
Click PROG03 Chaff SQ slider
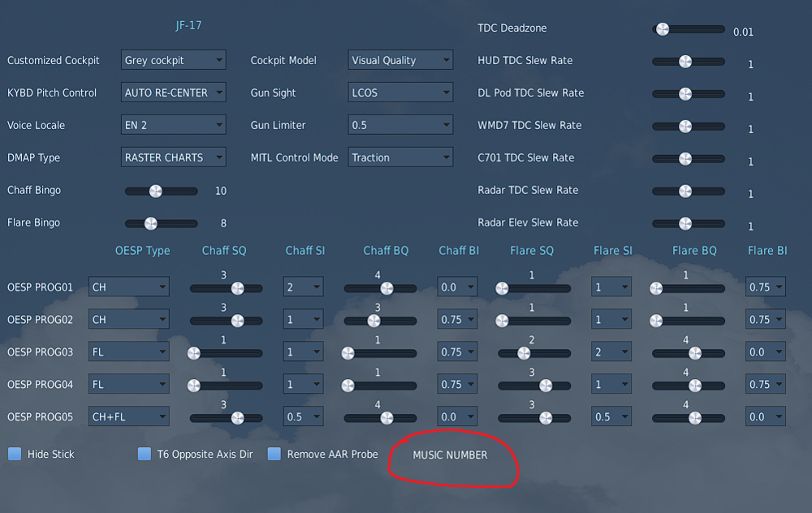(x=227, y=353)
